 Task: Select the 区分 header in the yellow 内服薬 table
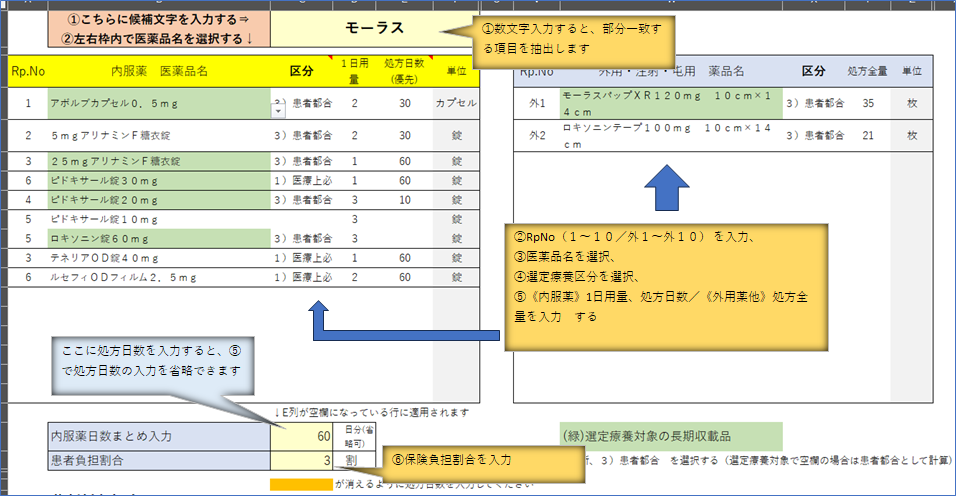coord(302,71)
